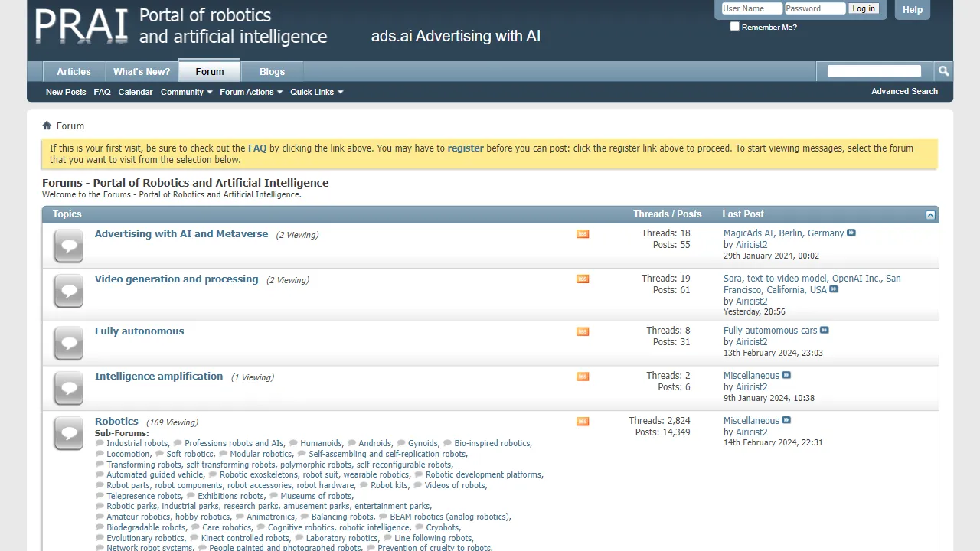Go to last post icon for Robotics Miscellaneous
The height and width of the screenshot is (551, 980).
point(786,421)
